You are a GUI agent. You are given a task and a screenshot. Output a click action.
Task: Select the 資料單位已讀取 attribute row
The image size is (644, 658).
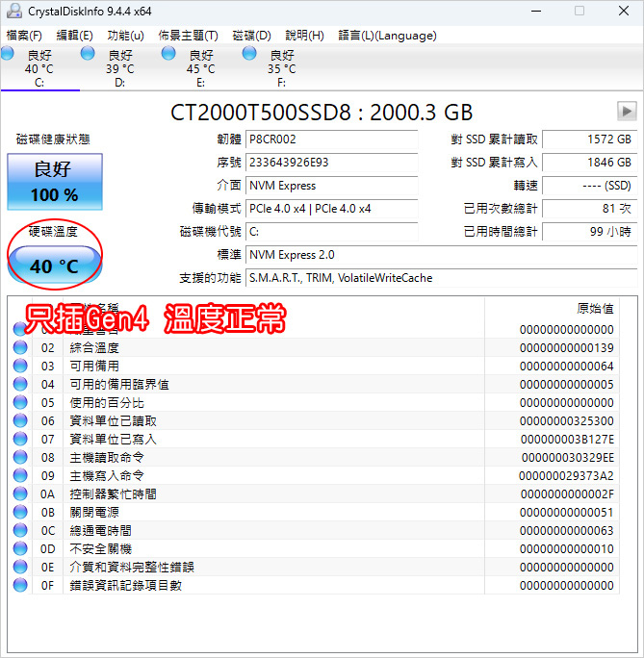click(x=314, y=421)
